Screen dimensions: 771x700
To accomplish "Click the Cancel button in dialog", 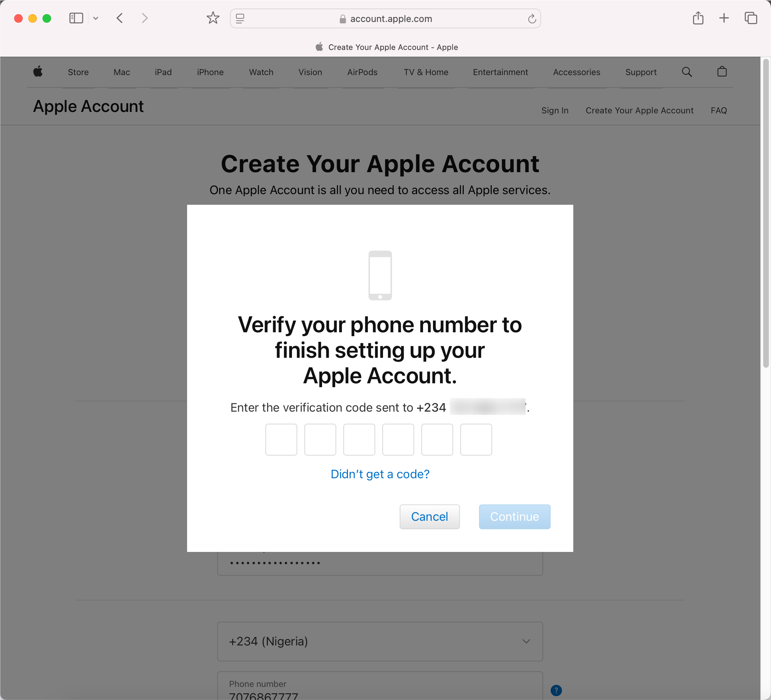I will [x=429, y=516].
